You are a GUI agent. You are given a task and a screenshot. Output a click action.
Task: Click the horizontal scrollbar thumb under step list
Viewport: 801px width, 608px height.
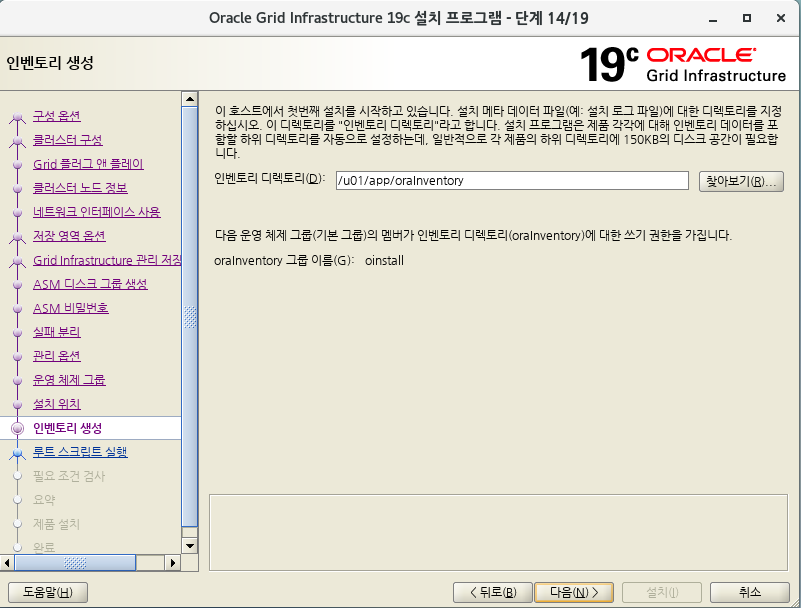coord(75,563)
